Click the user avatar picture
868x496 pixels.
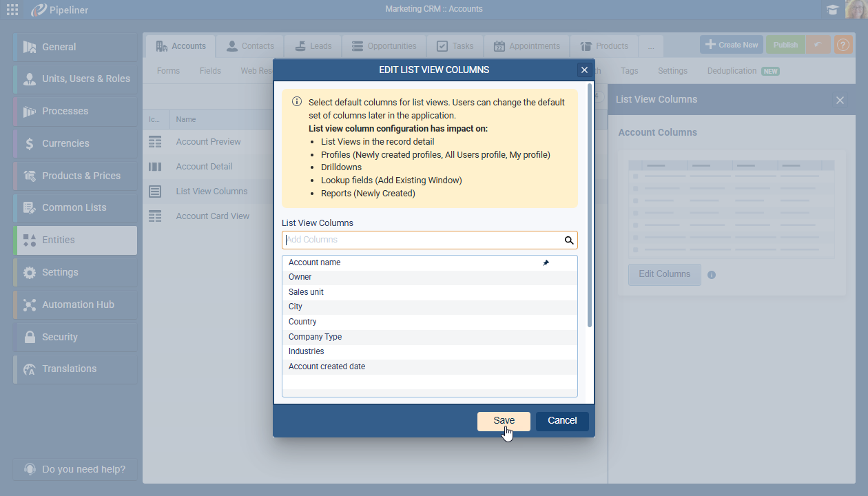856,10
